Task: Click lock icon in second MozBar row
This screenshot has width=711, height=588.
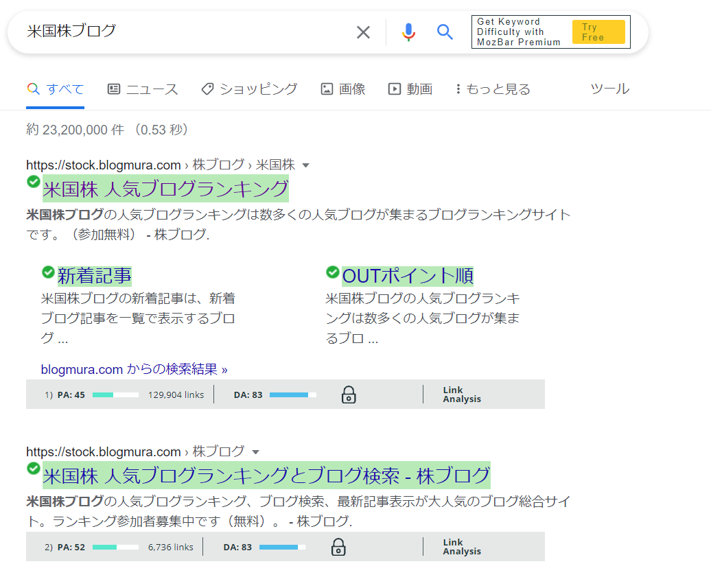Action: pos(338,548)
